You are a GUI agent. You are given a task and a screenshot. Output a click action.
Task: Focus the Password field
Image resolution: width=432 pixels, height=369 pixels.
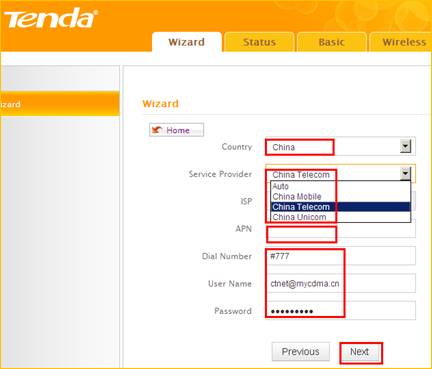tap(340, 311)
